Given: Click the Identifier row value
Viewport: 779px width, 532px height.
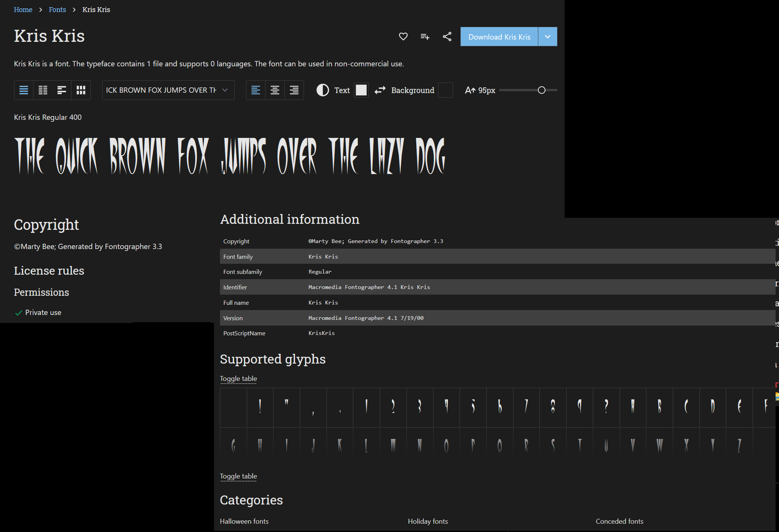Looking at the screenshot, I should 369,287.
